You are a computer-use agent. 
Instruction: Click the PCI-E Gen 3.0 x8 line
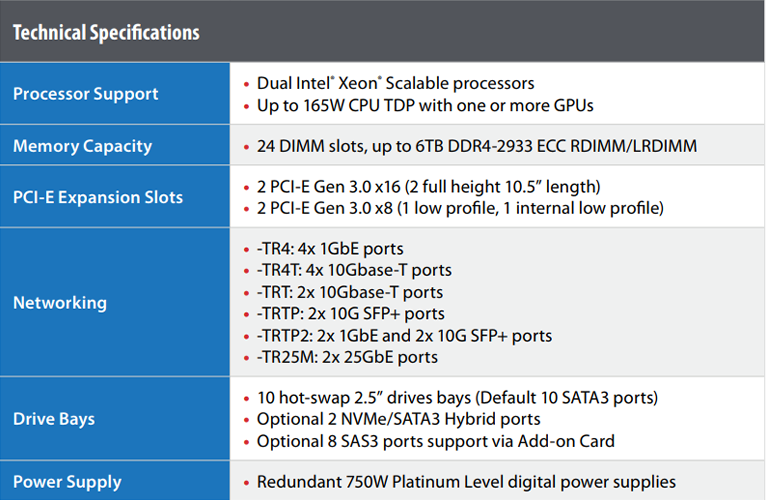(x=460, y=208)
